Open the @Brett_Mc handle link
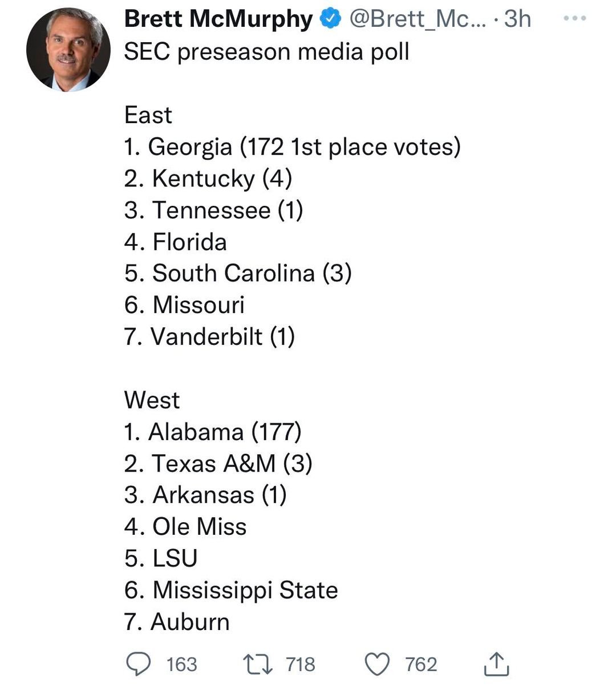Image resolution: width=616 pixels, height=699 pixels. pos(416,19)
